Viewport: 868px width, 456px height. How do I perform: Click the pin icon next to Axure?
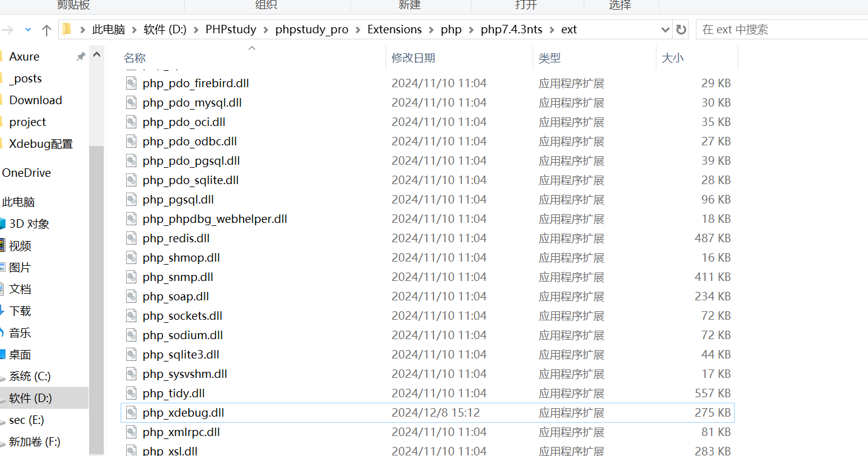point(81,56)
